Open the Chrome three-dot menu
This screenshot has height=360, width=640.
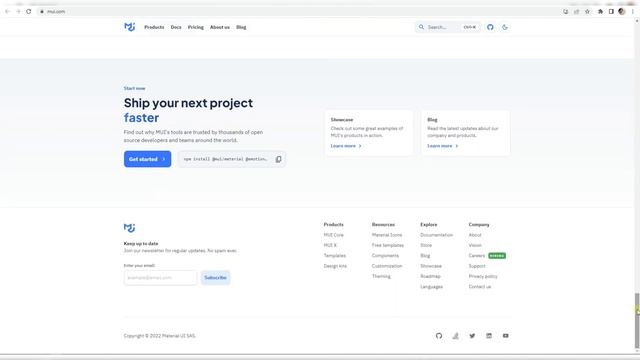tap(633, 11)
